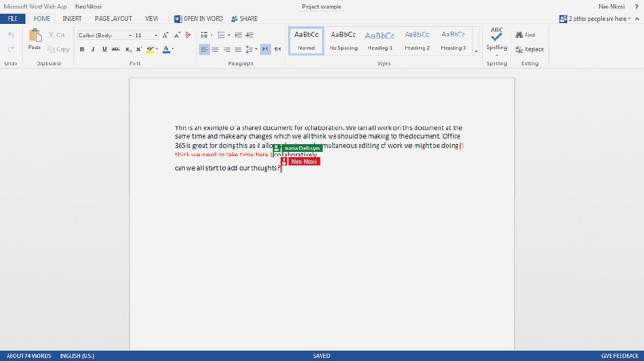Show the 2 other people here list
Viewport: 644px width, 361px height.
pyautogui.click(x=594, y=19)
